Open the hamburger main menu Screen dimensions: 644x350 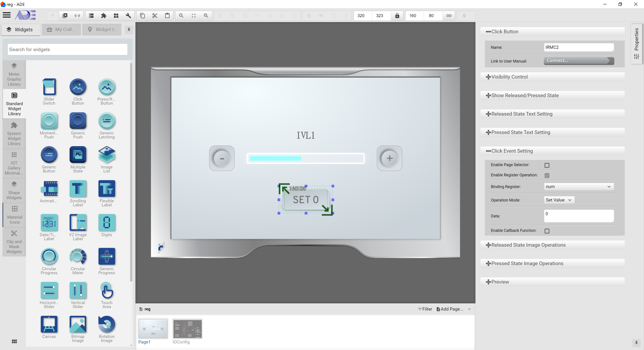tap(7, 15)
